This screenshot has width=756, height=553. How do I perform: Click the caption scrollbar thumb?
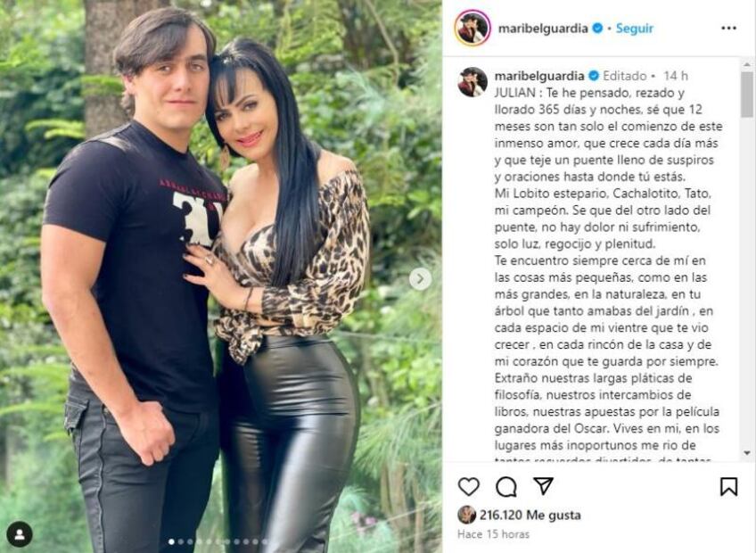click(747, 94)
